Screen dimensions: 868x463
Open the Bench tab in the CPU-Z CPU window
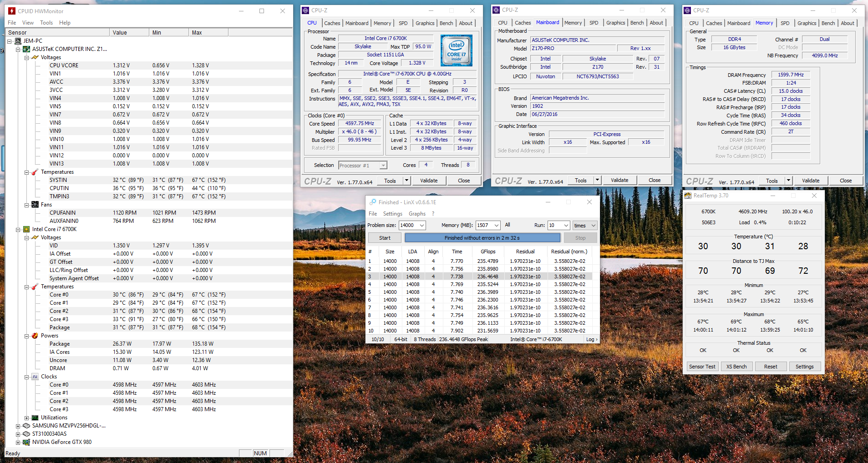click(446, 23)
